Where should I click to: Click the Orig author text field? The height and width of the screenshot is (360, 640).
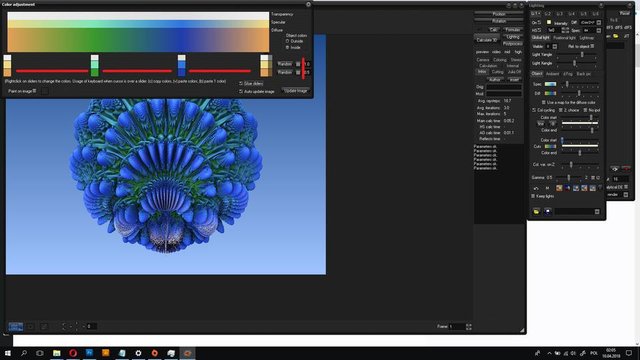pos(503,87)
